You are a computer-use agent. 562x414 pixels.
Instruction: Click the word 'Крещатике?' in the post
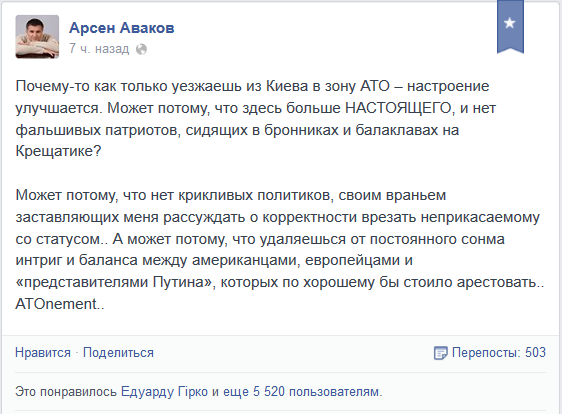coord(58,151)
